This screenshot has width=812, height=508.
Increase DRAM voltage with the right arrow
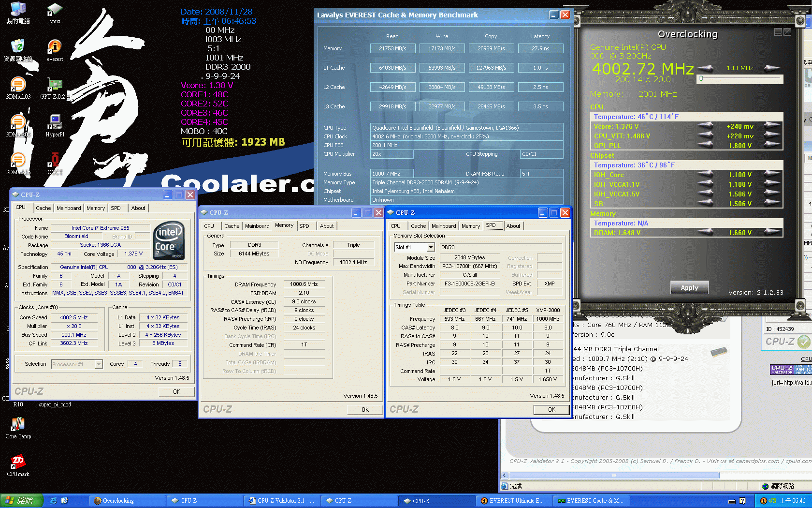coord(772,232)
